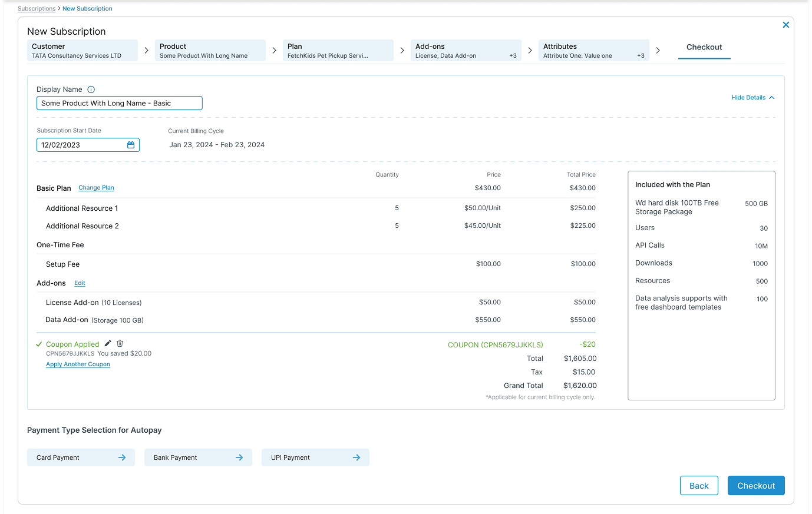Edit the applied coupon with pencil icon
Screen dimensions: 812x514
(108, 343)
